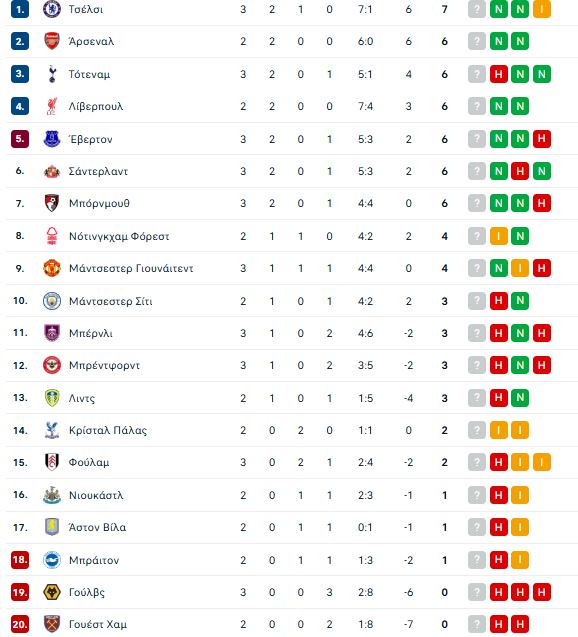Open the Νότιγχαμ Φόρεστ team page
The width and height of the screenshot is (578, 637).
point(119,236)
